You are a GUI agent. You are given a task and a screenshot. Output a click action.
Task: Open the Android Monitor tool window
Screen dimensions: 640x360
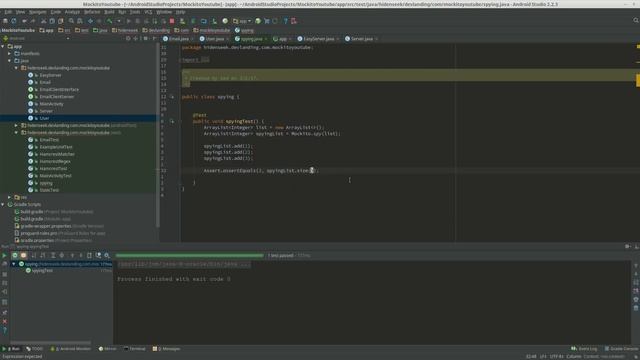[71, 349]
